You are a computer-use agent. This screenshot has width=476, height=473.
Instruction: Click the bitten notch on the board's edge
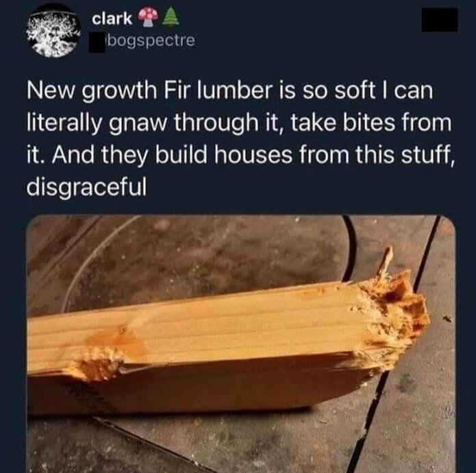[x=97, y=361]
